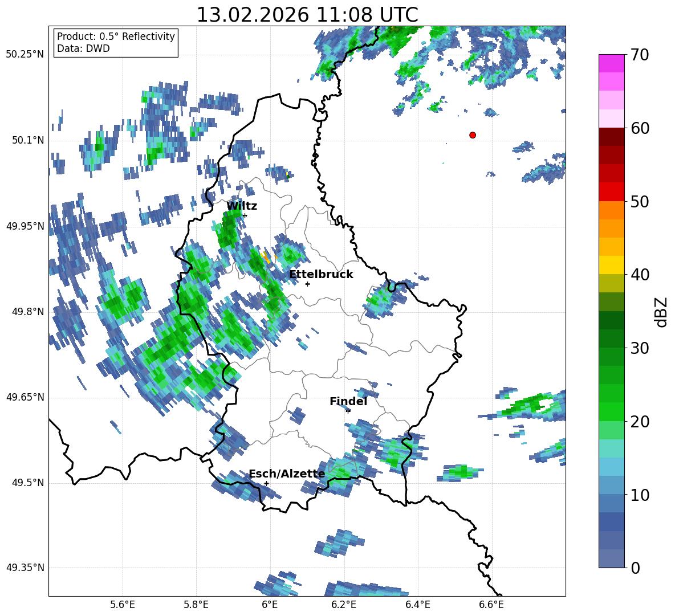Click the 6.6°E longitude label

[491, 605]
